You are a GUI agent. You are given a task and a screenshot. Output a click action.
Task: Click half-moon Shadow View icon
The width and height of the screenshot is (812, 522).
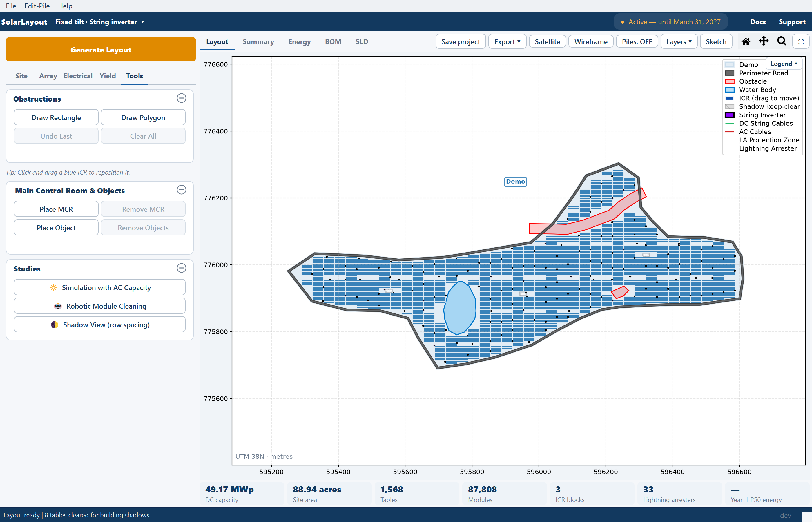pyautogui.click(x=55, y=325)
